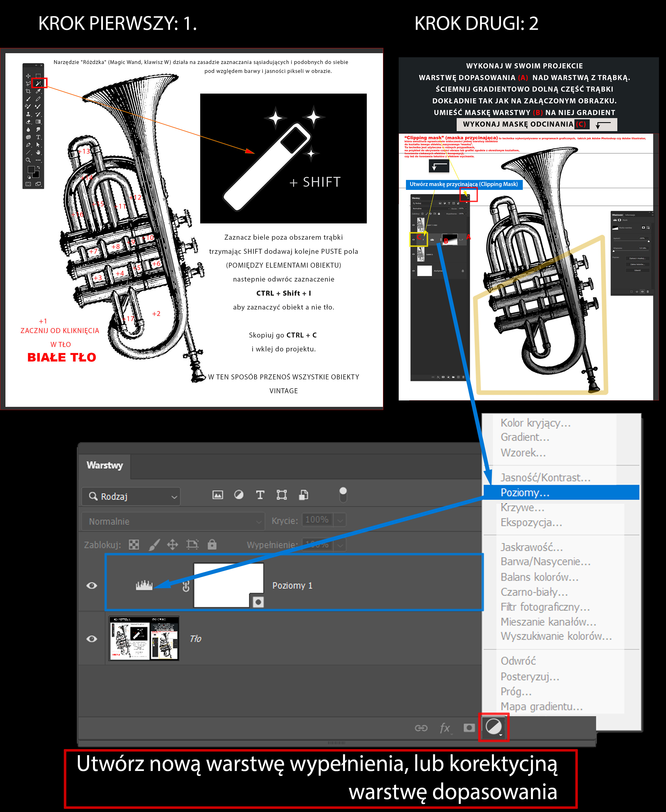Click the add layer mask icon
The image size is (666, 812).
(x=469, y=728)
